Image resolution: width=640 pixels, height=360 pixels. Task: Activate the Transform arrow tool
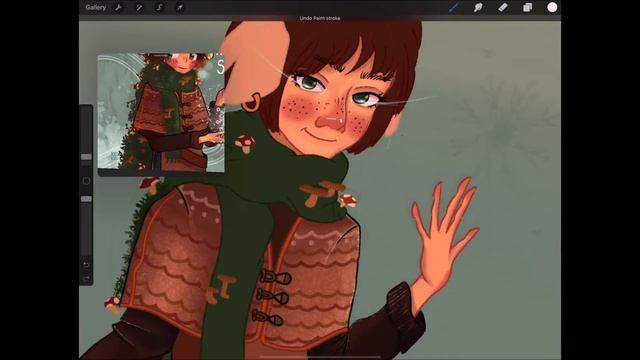coord(180,7)
